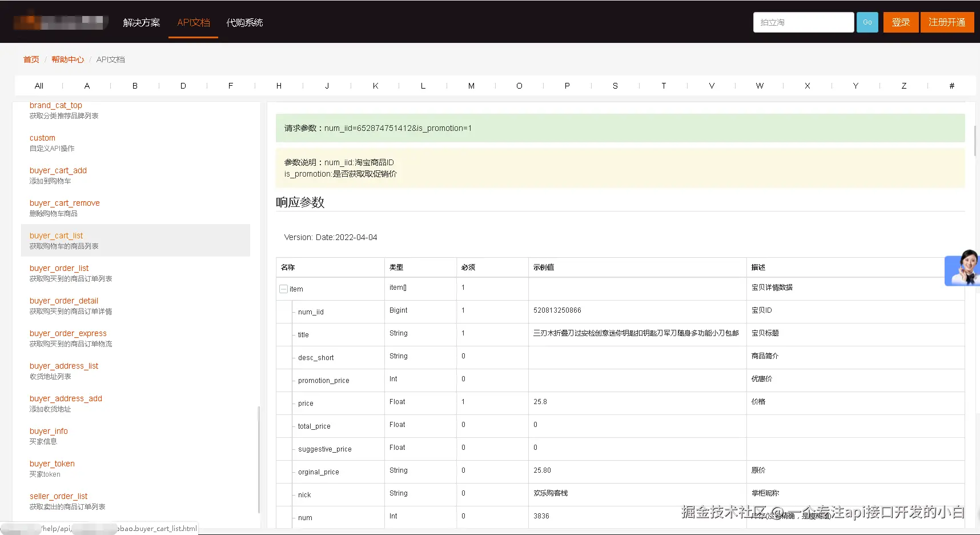Click the 注册开通 register button

click(947, 22)
